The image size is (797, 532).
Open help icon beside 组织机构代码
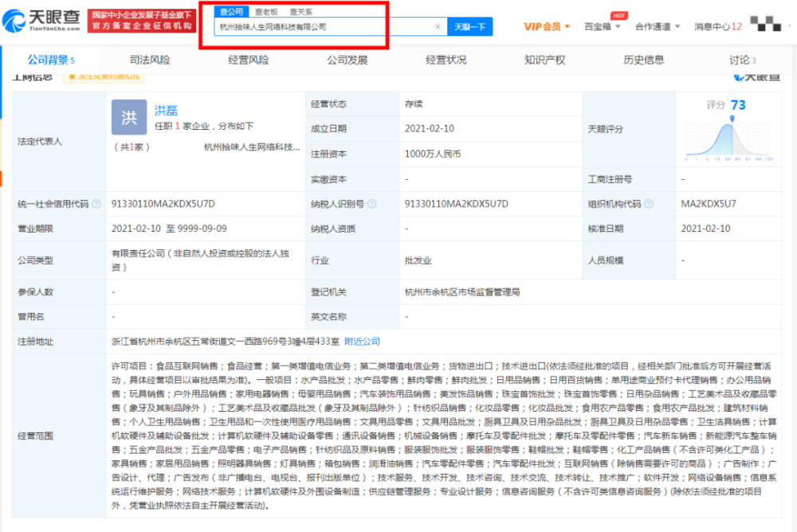point(649,204)
